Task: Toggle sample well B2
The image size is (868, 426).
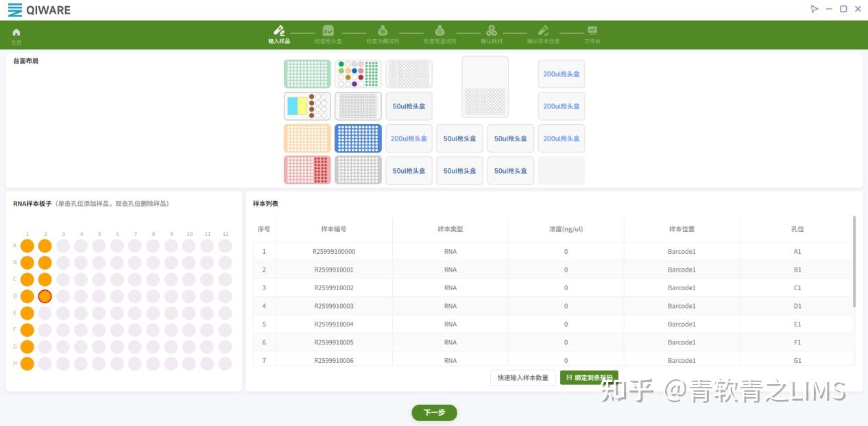Action: click(x=45, y=263)
